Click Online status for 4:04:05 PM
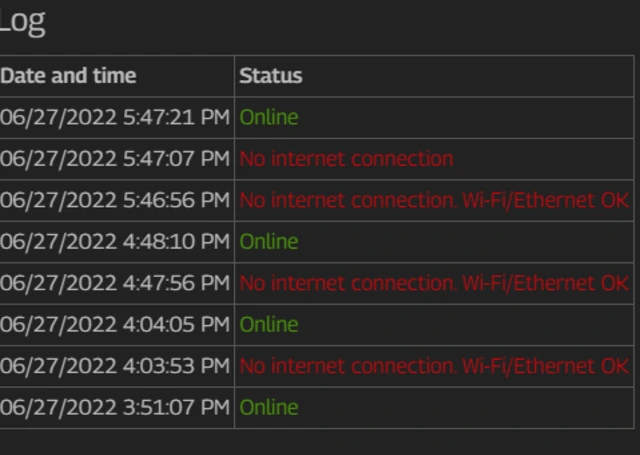640x455 pixels. pos(269,325)
